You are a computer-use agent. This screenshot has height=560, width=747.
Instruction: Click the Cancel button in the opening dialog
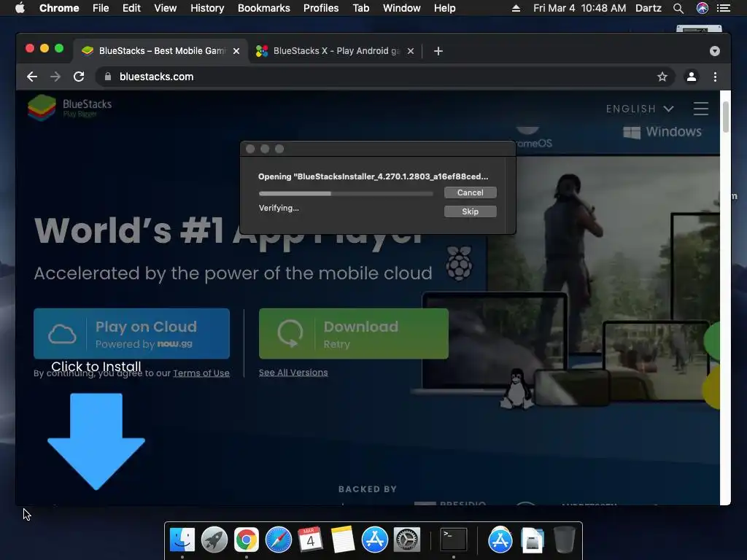tap(471, 192)
